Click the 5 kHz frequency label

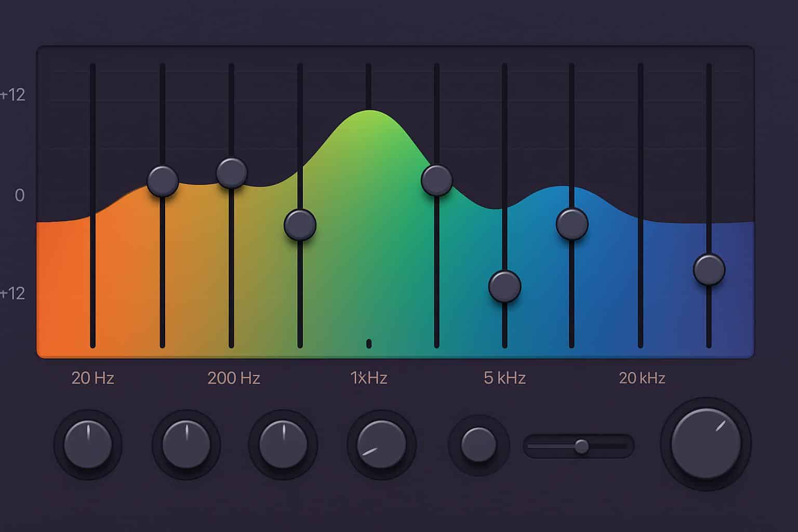[504, 378]
